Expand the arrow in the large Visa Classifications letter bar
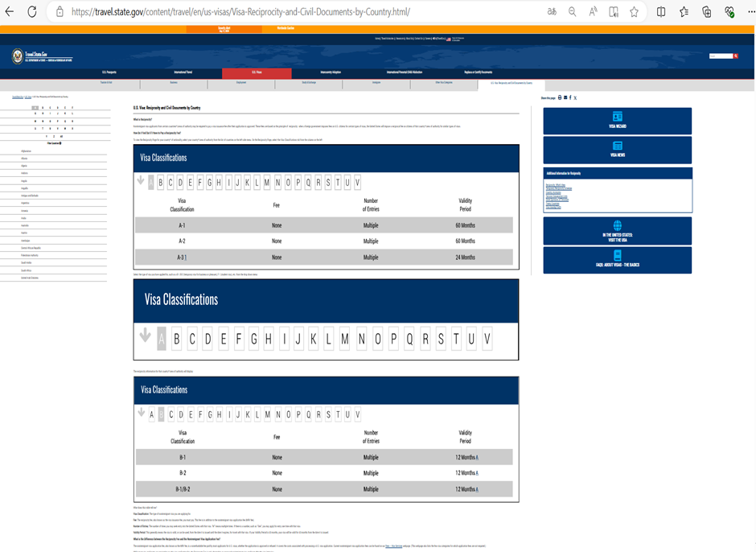This screenshot has width=756, height=552. 145,335
